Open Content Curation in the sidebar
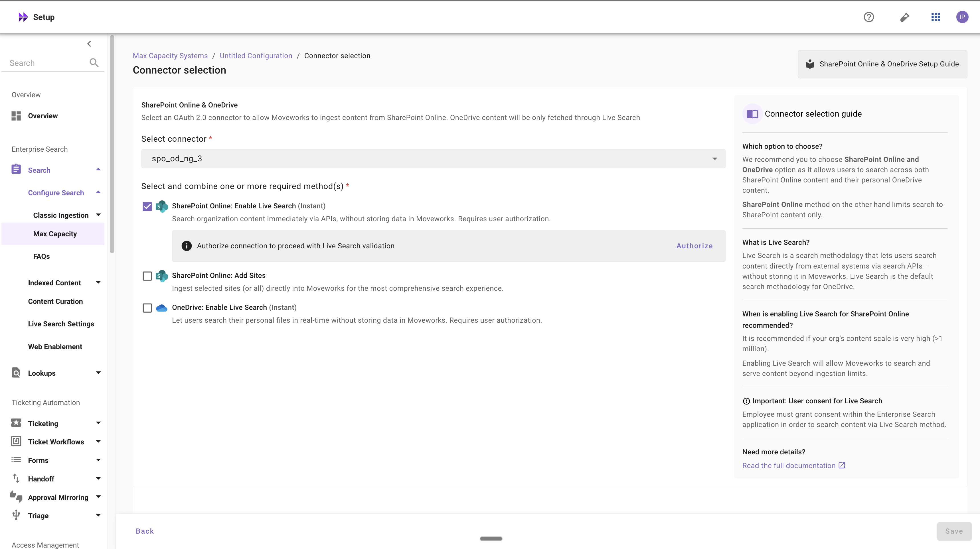 (55, 302)
